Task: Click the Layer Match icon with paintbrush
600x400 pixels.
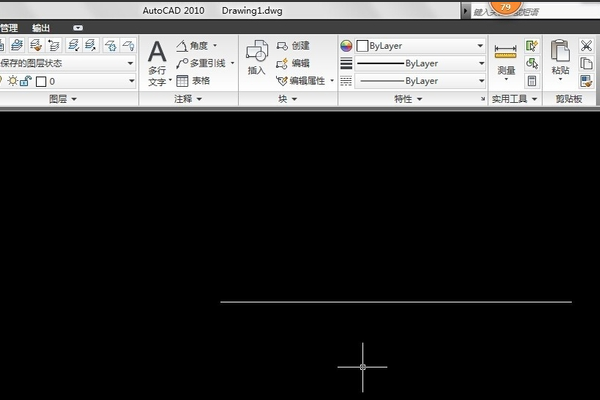Action: tap(36, 46)
